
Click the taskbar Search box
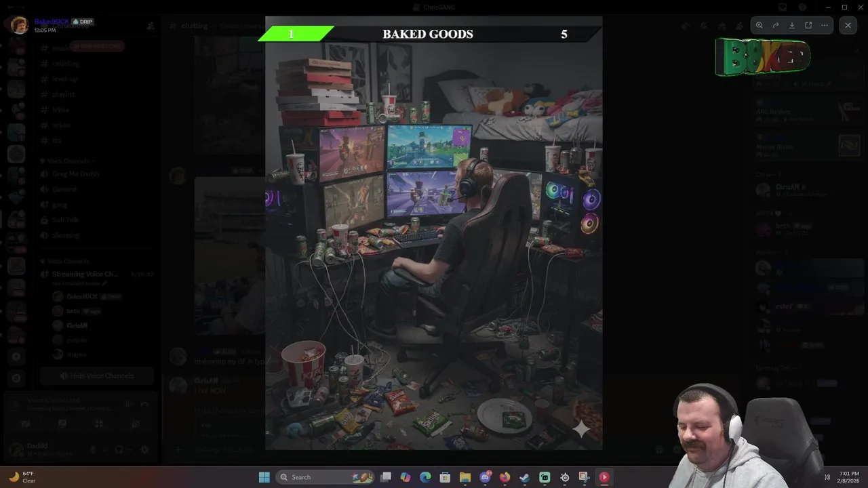(325, 477)
